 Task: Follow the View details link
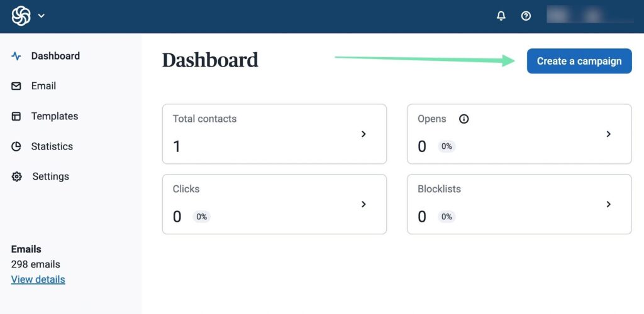pyautogui.click(x=38, y=279)
